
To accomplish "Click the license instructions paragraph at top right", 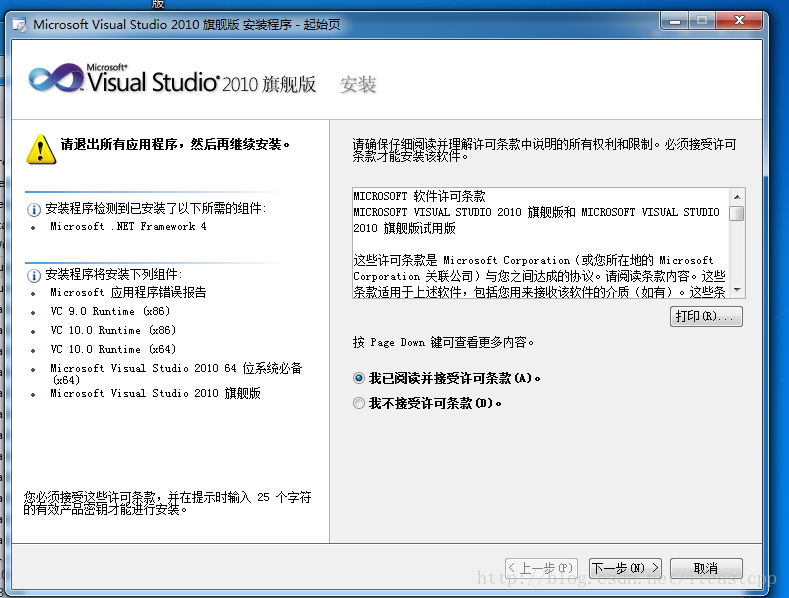I will tap(544, 150).
